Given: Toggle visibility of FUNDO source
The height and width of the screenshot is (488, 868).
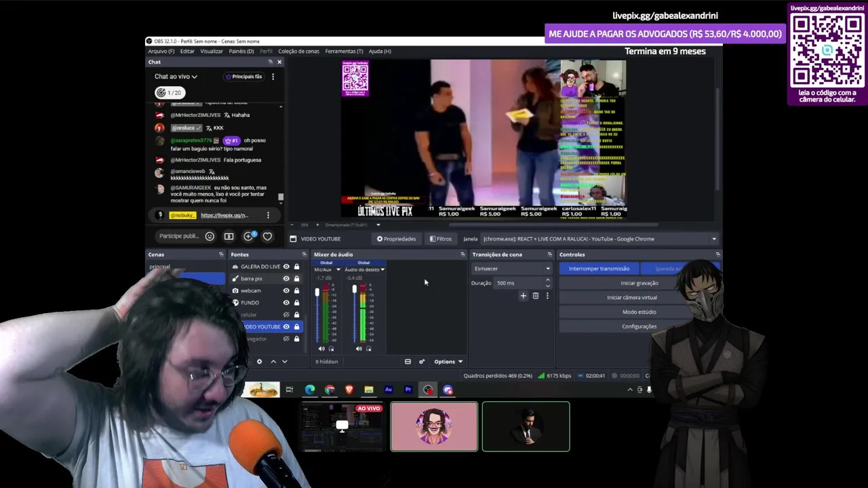Looking at the screenshot, I should [286, 302].
